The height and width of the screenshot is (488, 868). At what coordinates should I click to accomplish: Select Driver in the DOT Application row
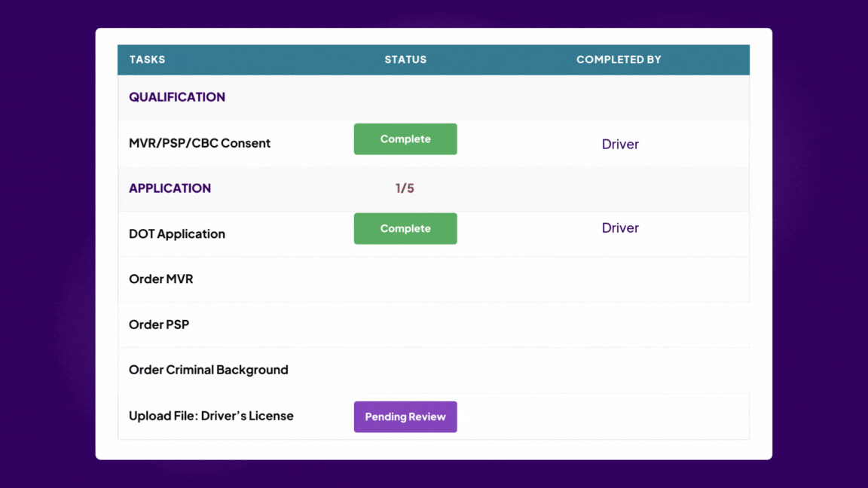click(x=620, y=228)
